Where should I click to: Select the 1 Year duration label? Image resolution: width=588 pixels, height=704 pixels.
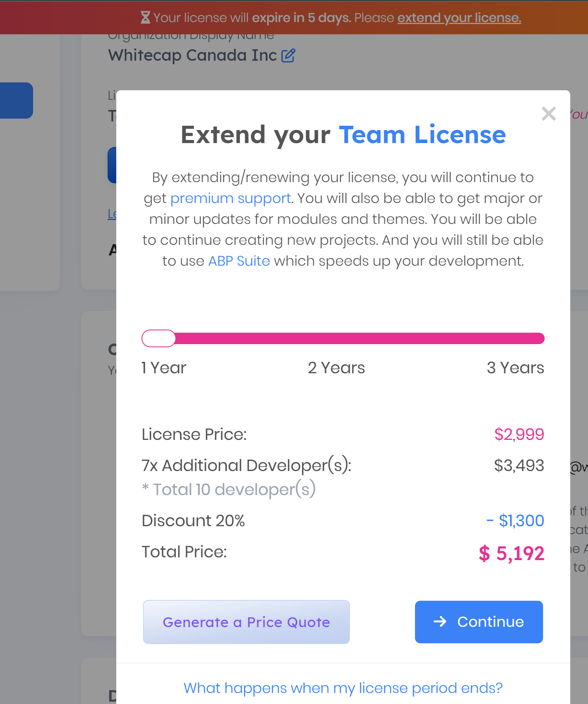pos(164,368)
